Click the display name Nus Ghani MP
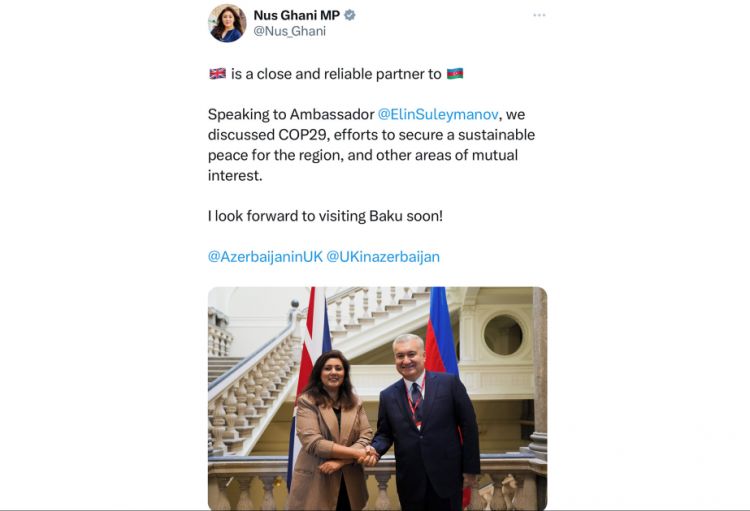The image size is (750, 511). pos(297,15)
